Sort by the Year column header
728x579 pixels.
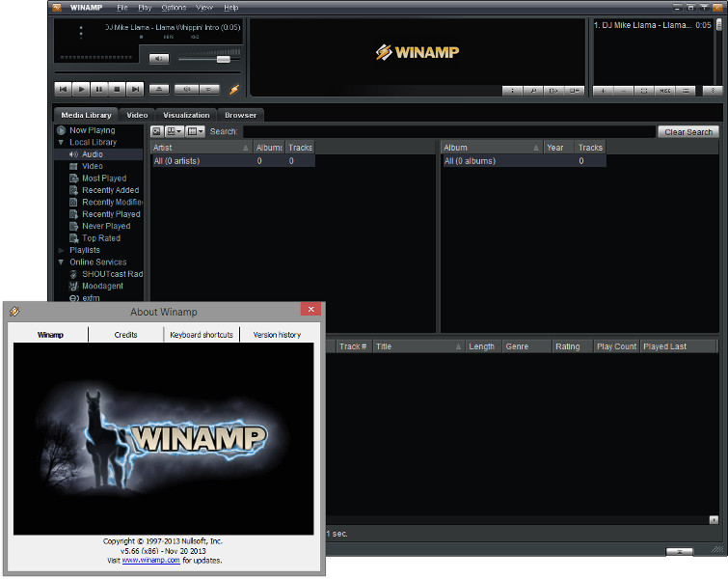pos(558,148)
